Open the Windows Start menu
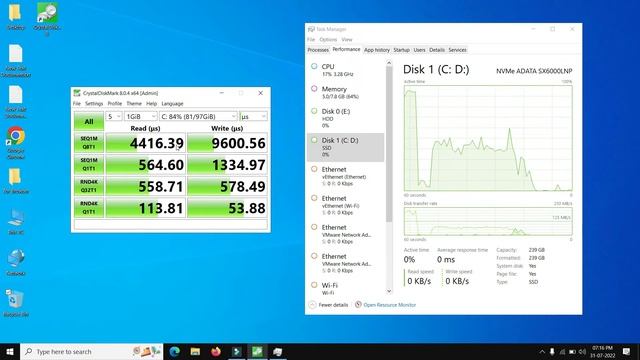The width and height of the screenshot is (640, 360). click(10, 351)
